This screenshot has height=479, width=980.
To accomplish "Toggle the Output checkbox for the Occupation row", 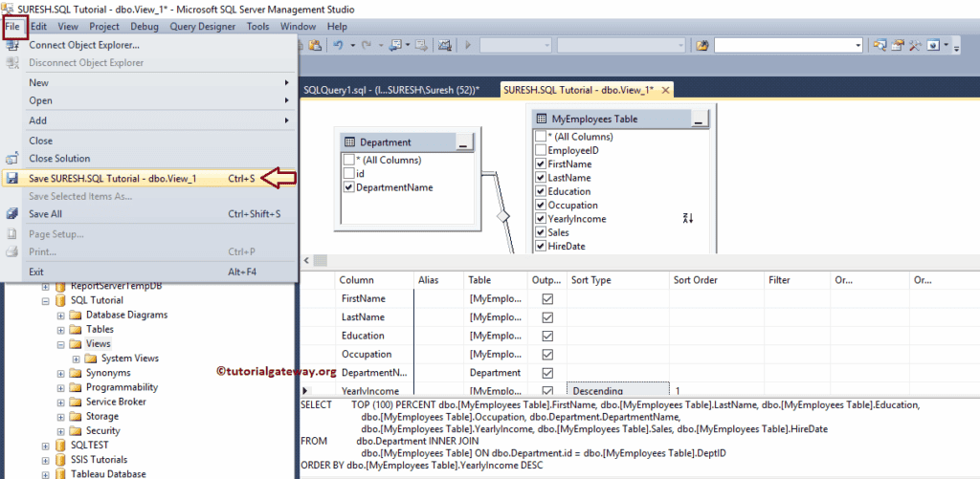I will pos(547,354).
